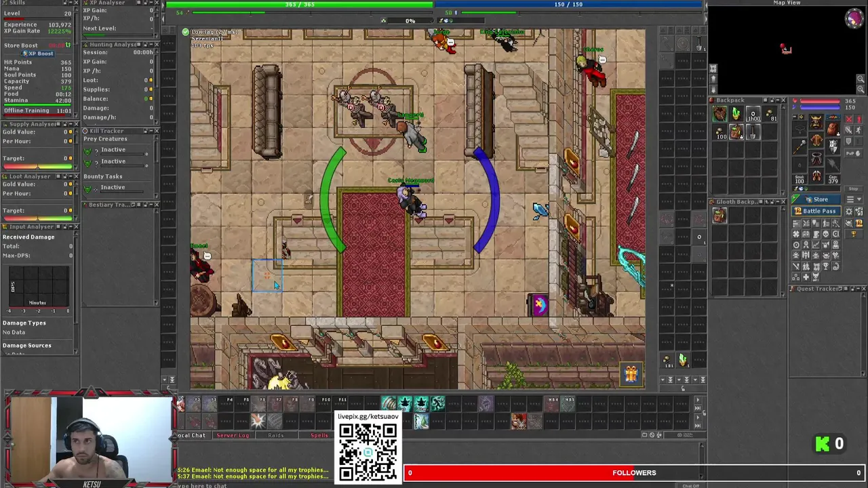Collapse the Glooth Backpack container panel
Viewport: 868px width, 488px height.
click(x=778, y=202)
